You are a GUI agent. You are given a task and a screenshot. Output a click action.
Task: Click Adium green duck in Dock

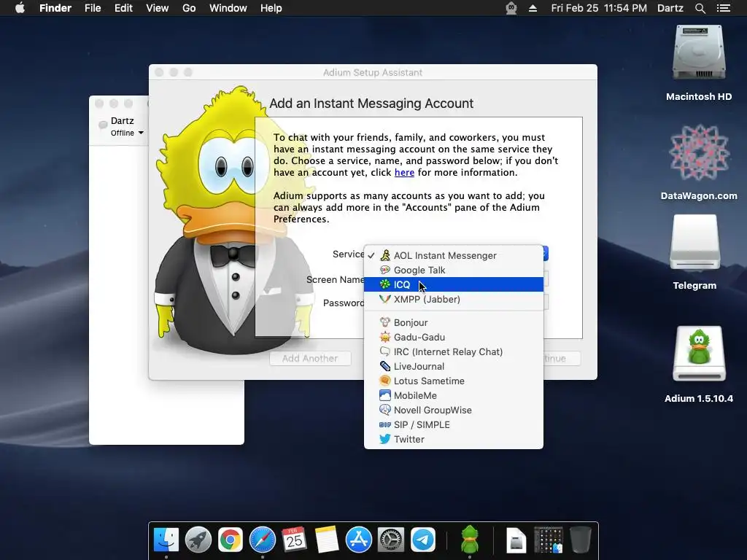[x=469, y=539]
